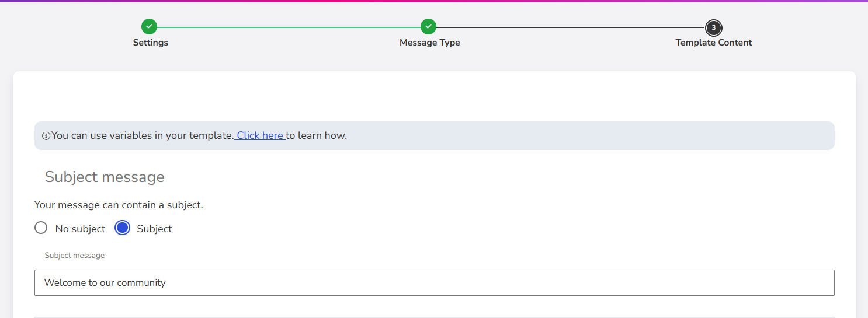
Task: Open the Click here variables link
Action: click(x=260, y=135)
